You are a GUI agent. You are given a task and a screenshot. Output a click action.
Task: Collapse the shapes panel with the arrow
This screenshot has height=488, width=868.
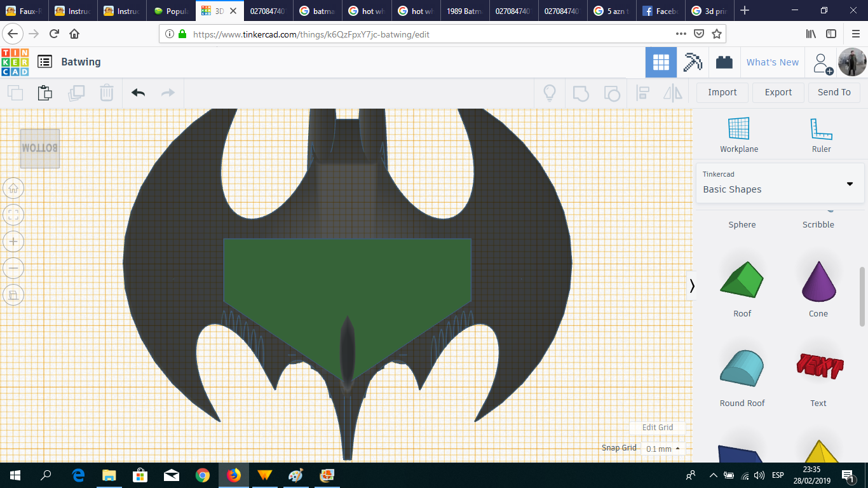click(x=692, y=286)
